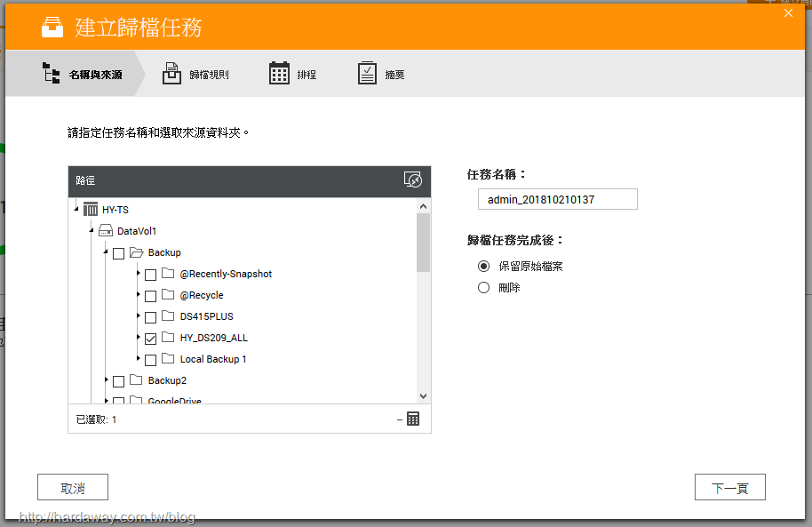This screenshot has width=812, height=527.
Task: Click the tree scrollbar down arrow
Action: click(423, 396)
